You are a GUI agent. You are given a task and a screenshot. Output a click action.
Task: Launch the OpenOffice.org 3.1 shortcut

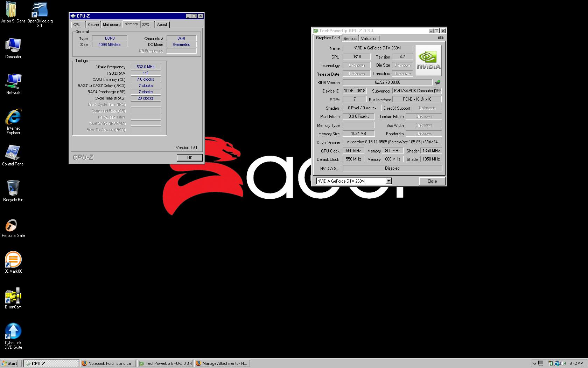click(40, 10)
